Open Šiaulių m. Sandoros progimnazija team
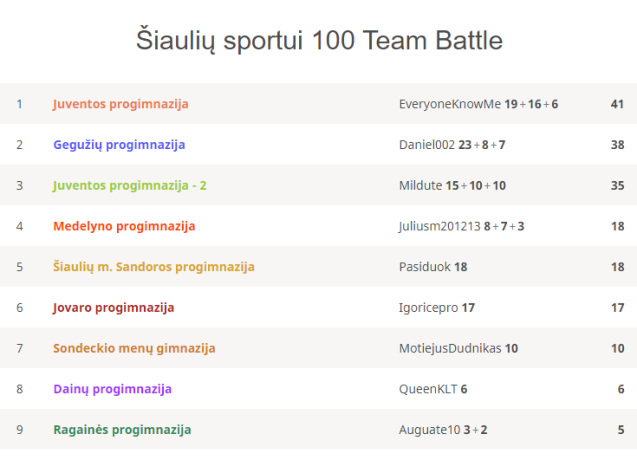The height and width of the screenshot is (460, 637). pos(153,267)
